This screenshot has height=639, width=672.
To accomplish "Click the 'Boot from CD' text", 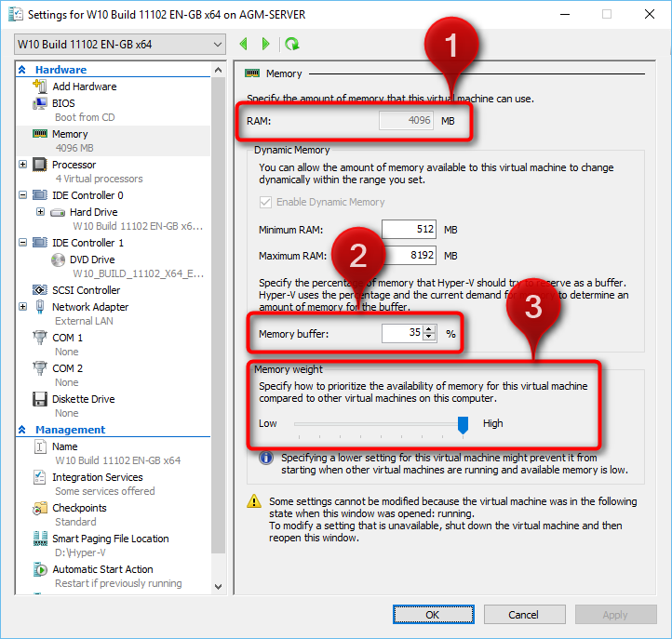I will pos(85,117).
